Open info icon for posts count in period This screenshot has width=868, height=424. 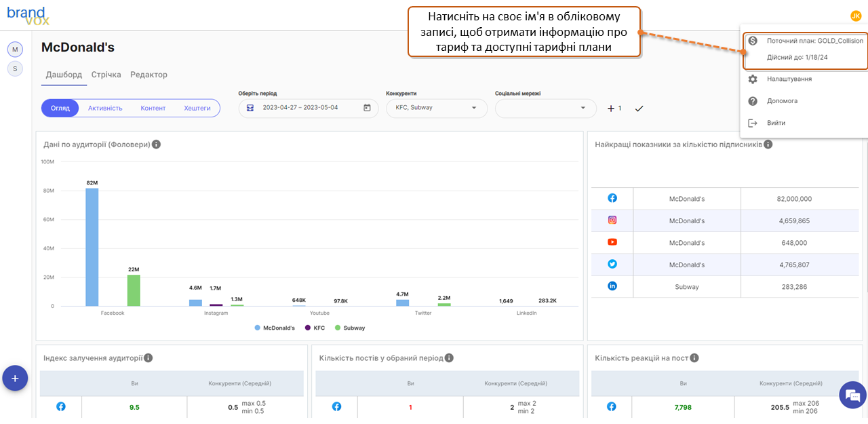click(449, 358)
